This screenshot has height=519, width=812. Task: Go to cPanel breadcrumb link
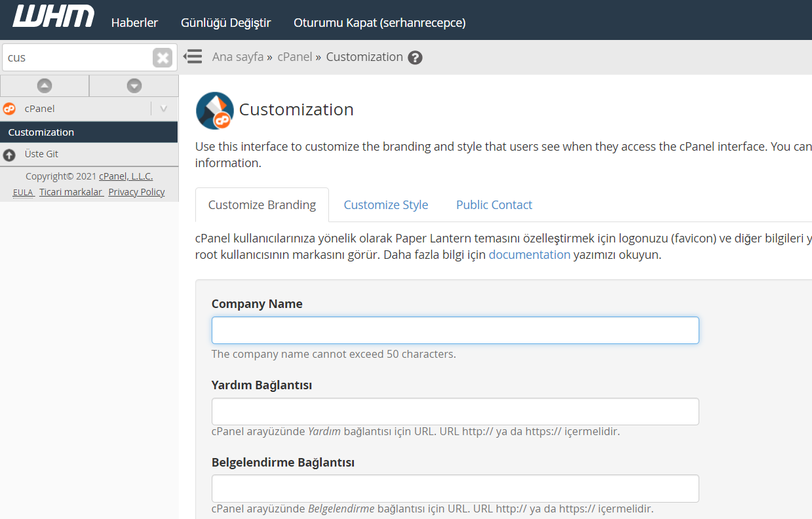(x=295, y=57)
